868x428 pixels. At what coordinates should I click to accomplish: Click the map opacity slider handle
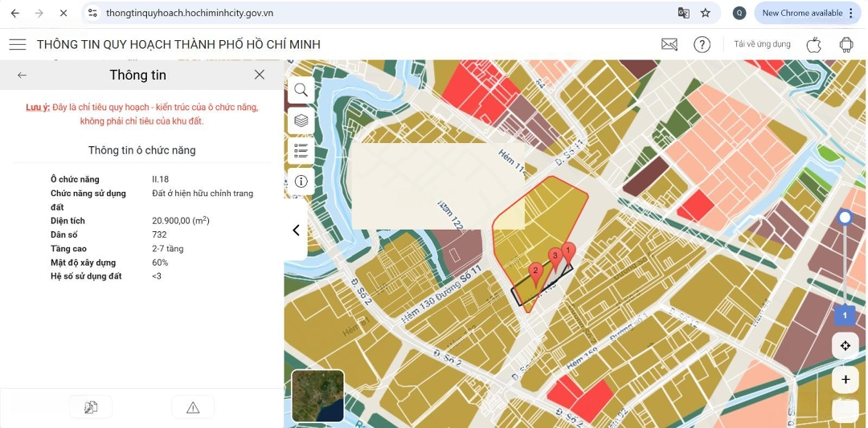845,218
